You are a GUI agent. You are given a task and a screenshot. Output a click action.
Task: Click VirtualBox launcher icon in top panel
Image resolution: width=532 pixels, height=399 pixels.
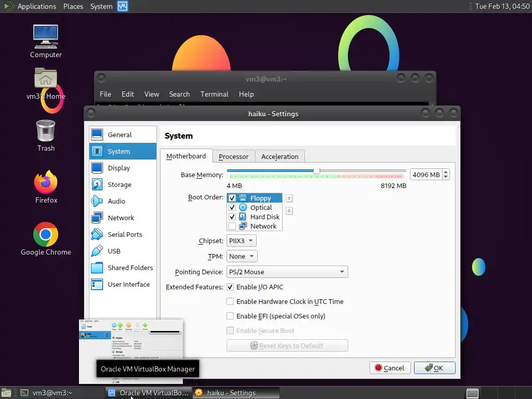pyautogui.click(x=123, y=6)
